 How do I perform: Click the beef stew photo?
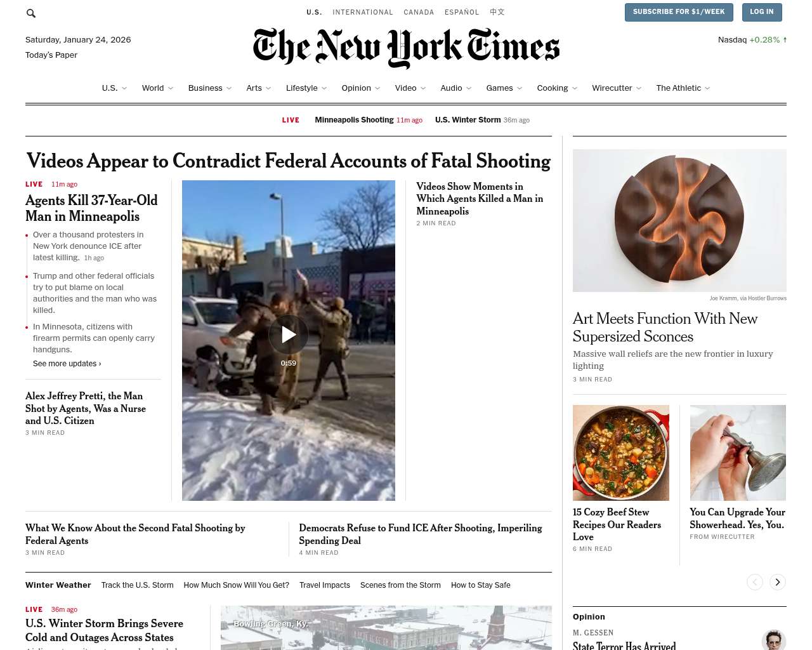pyautogui.click(x=621, y=453)
